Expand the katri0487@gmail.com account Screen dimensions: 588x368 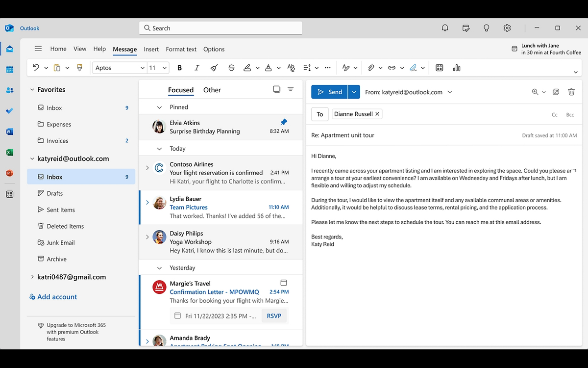coord(32,277)
